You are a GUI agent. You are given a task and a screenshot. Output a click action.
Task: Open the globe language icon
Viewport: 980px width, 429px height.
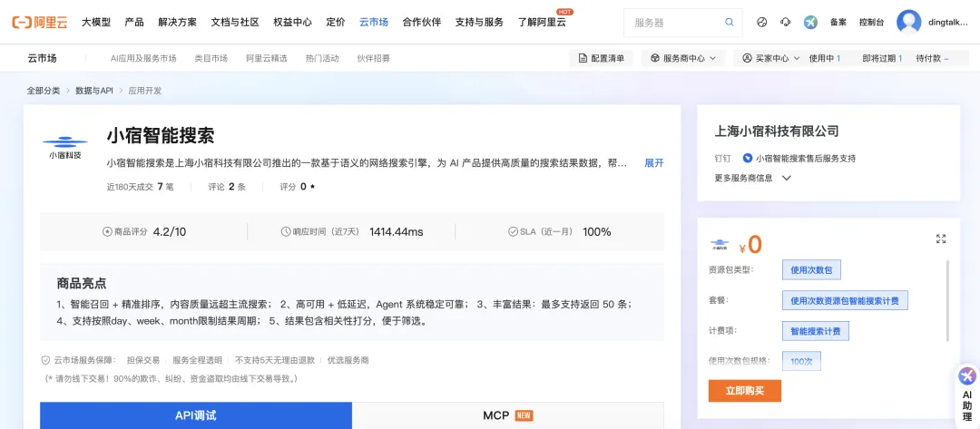[761, 23]
